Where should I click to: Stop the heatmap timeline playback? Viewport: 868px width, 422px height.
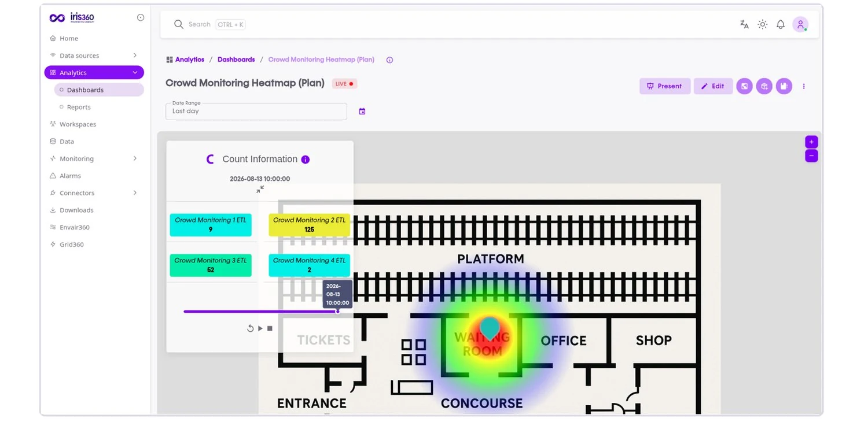pyautogui.click(x=270, y=328)
